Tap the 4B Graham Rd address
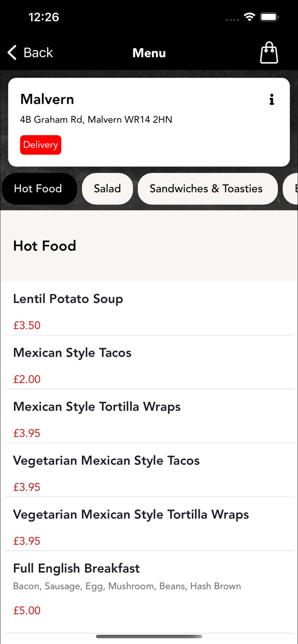This screenshot has height=644, width=298. click(x=96, y=120)
